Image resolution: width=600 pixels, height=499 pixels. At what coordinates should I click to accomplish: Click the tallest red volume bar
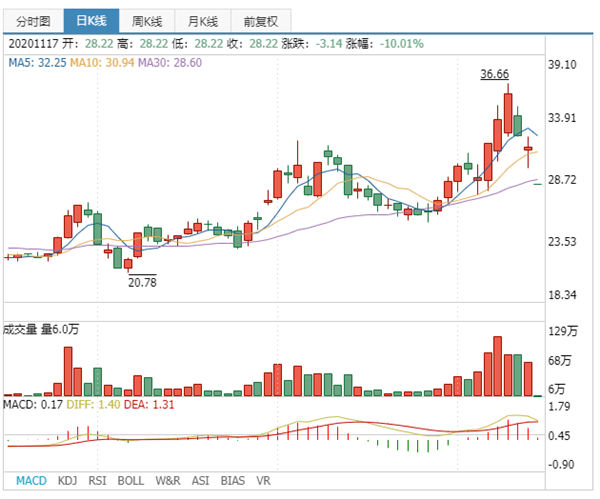click(x=496, y=366)
